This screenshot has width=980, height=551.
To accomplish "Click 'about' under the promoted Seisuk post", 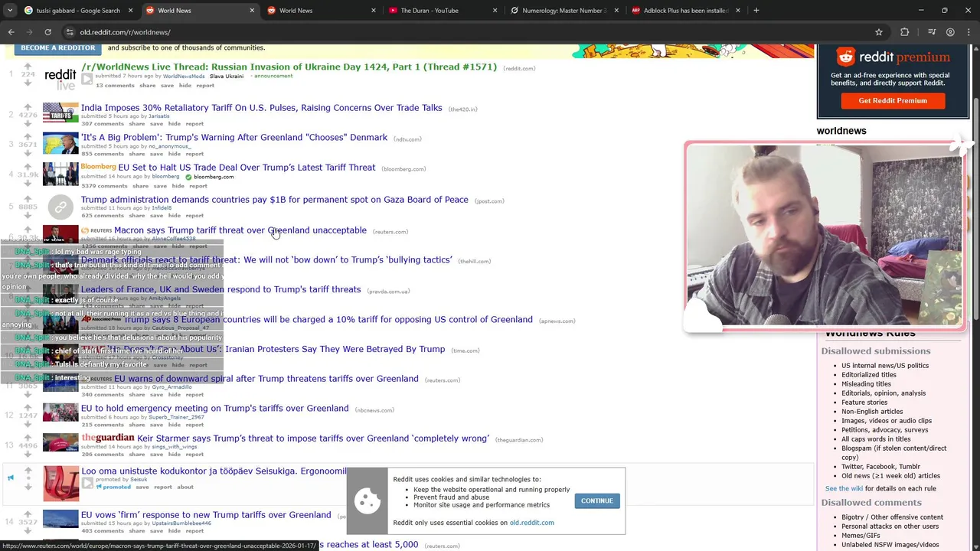I will [x=185, y=487].
